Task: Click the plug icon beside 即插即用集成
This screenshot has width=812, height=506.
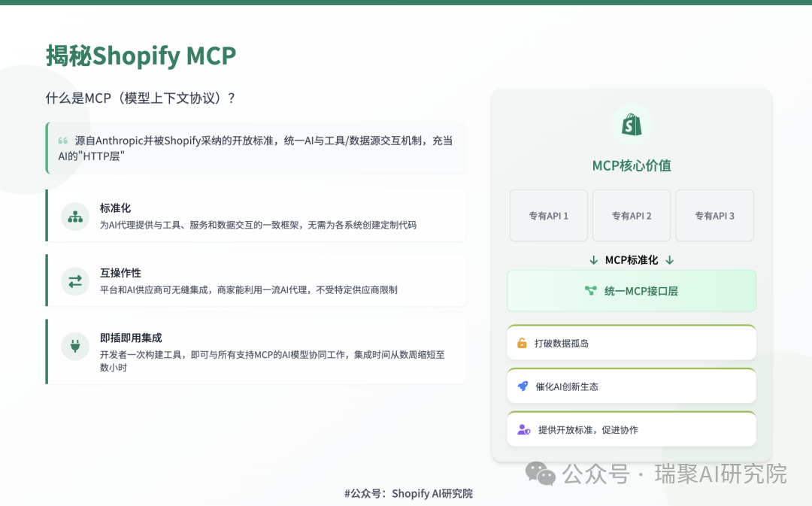Action: pyautogui.click(x=75, y=346)
